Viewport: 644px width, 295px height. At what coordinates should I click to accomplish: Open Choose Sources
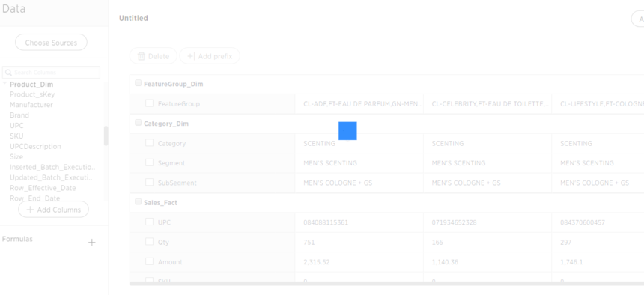click(51, 43)
